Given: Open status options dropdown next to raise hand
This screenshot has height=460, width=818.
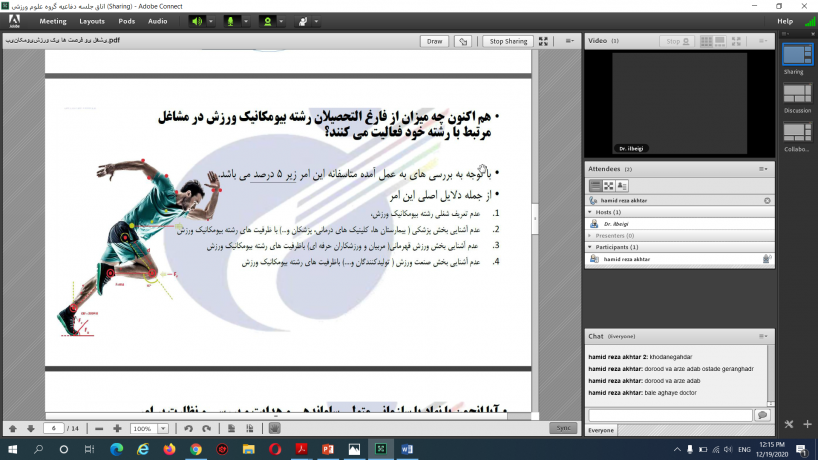Looking at the screenshot, I should point(316,21).
